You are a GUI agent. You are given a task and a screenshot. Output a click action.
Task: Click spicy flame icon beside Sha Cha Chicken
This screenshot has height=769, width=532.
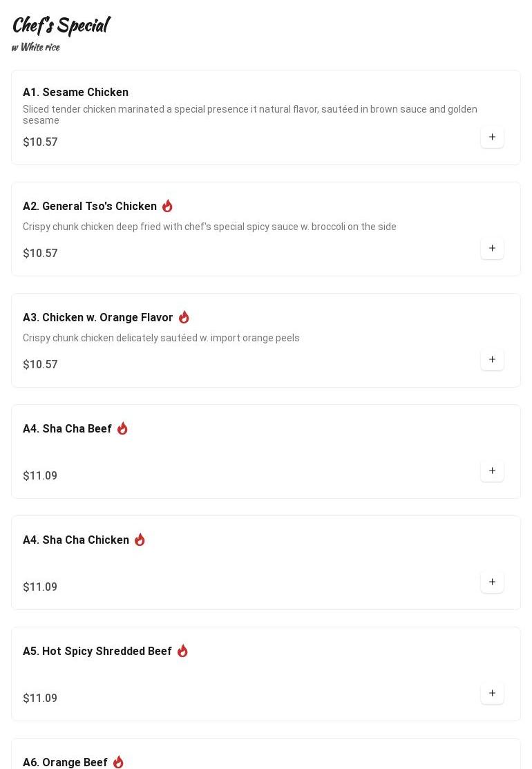[x=140, y=540]
